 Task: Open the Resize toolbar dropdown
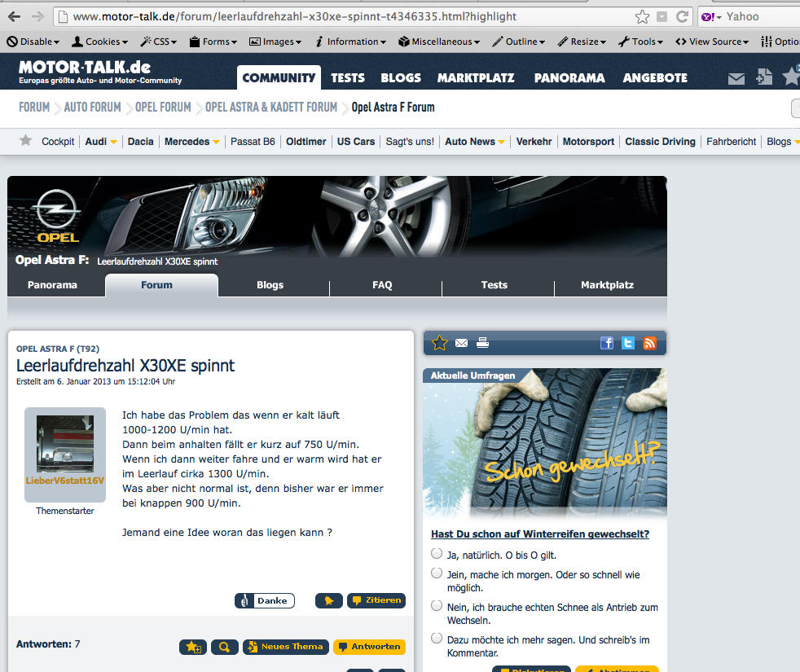582,42
